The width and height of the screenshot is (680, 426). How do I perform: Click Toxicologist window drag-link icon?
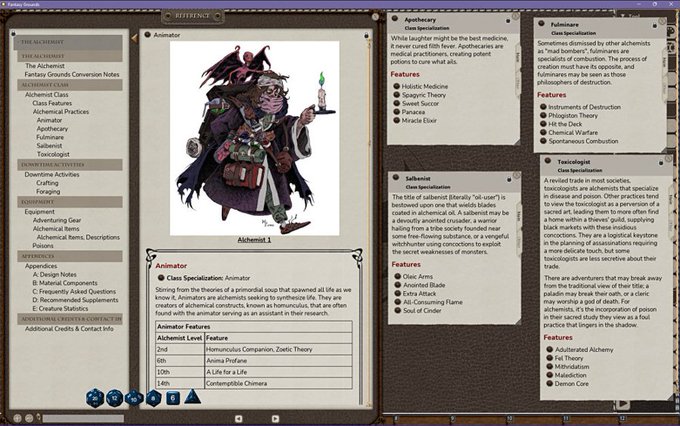(x=548, y=161)
